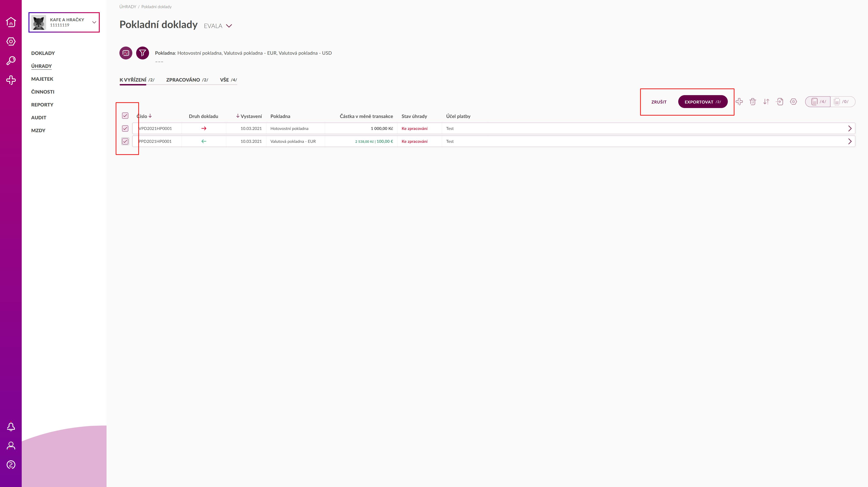Click the trash delete icon
This screenshot has width=868, height=487.
click(753, 102)
